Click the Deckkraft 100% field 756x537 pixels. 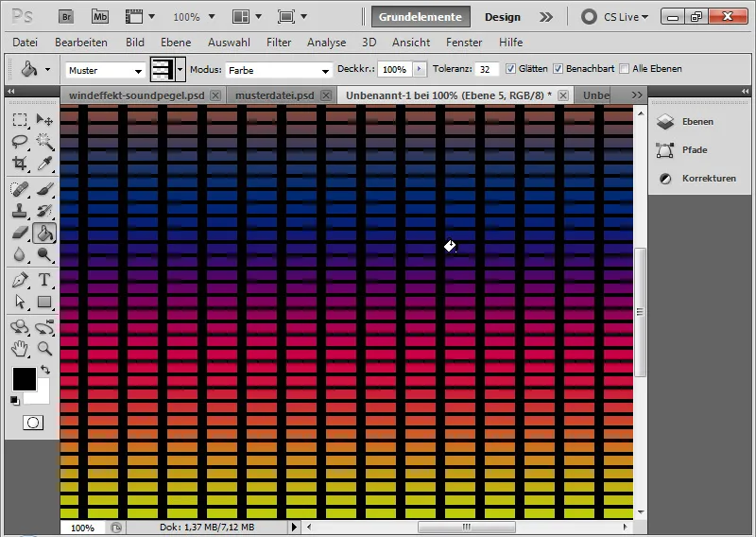(395, 69)
